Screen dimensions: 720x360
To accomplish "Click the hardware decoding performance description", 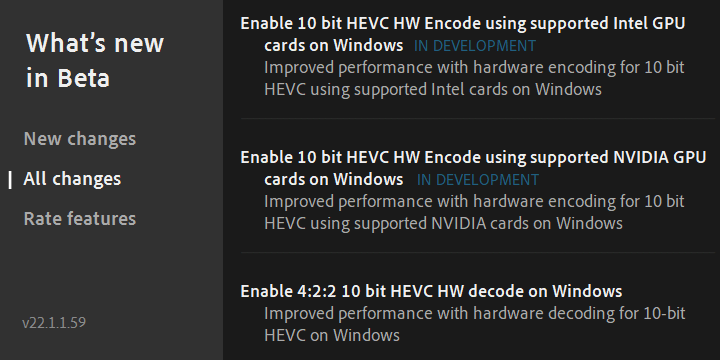I will 475,324.
